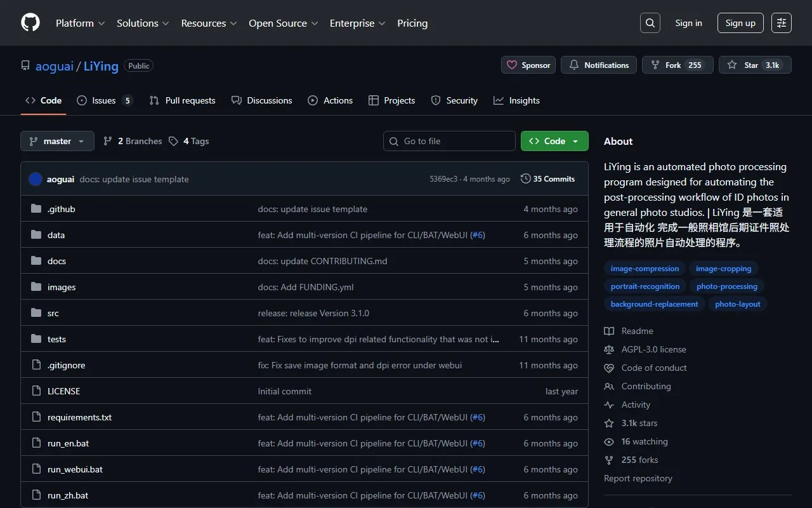Screen dimensions: 812x508
Task: Expand the Solutions navigation menu
Action: pos(143,23)
